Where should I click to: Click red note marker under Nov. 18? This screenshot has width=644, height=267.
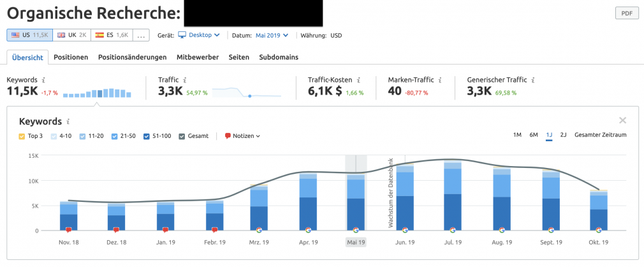click(x=69, y=230)
